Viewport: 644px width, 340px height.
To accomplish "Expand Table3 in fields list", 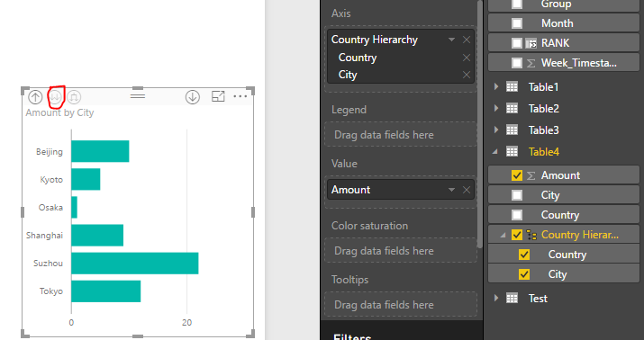I will click(x=496, y=130).
